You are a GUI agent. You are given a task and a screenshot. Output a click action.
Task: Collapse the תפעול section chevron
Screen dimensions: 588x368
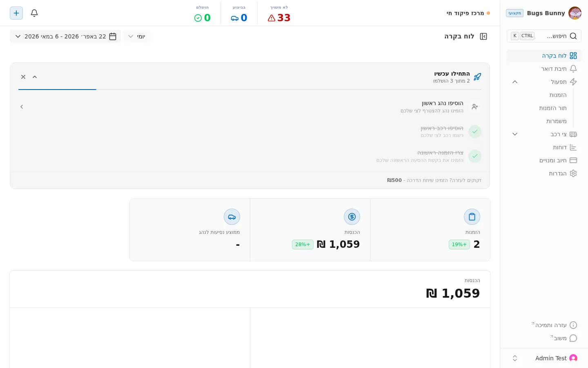[x=515, y=82]
